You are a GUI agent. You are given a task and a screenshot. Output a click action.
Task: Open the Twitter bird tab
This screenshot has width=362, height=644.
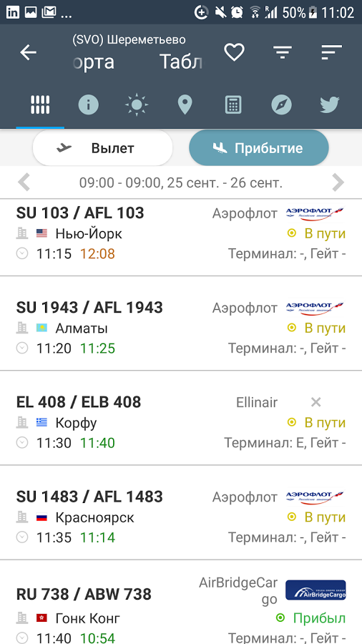click(x=330, y=104)
